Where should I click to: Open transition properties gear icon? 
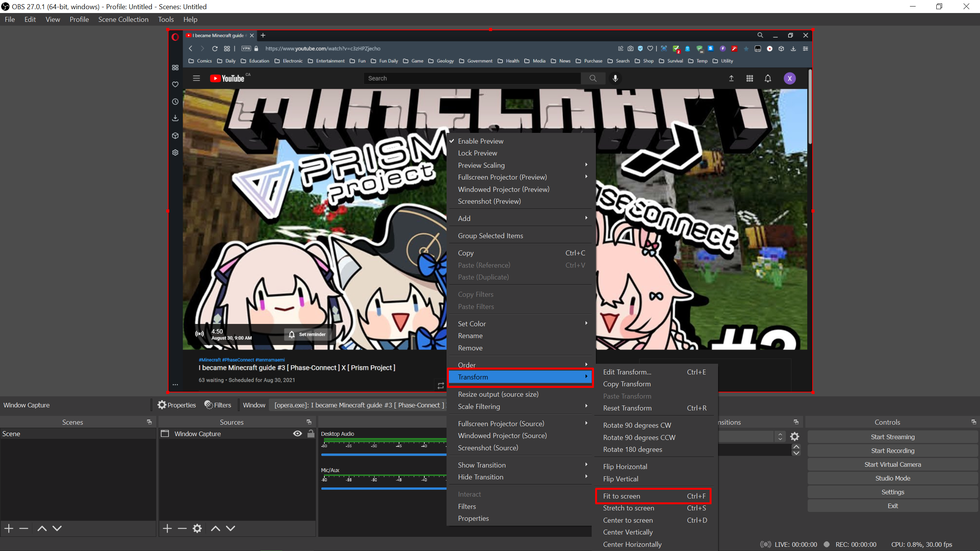point(795,437)
